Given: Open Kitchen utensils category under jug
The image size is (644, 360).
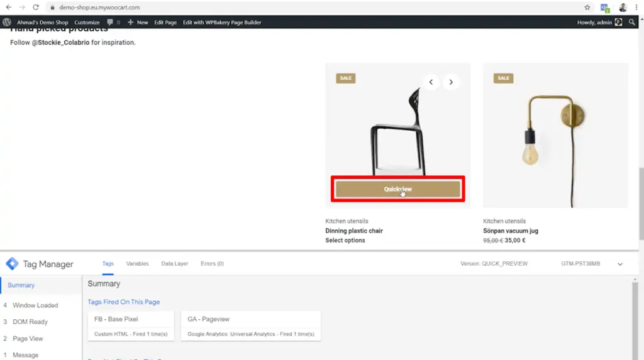Looking at the screenshot, I should coord(504,221).
